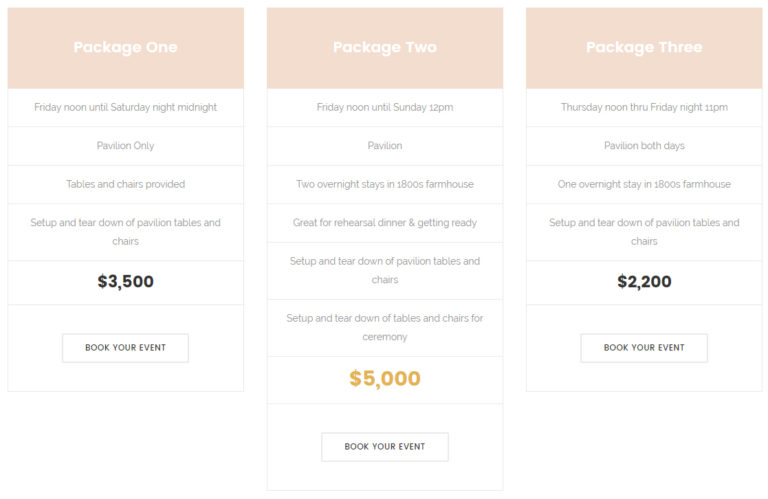768x499 pixels.
Task: Click the single 'Pavilion' row in Package Two
Action: (384, 146)
